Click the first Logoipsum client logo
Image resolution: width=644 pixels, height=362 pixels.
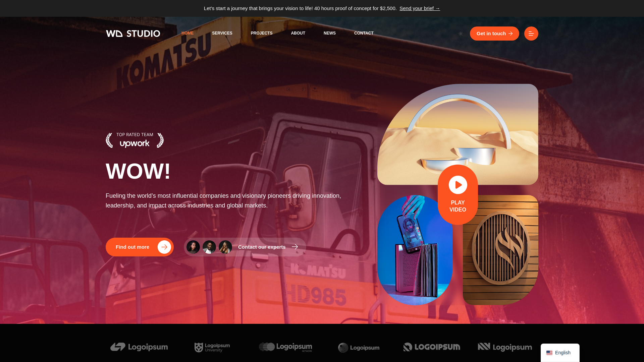coord(139,347)
